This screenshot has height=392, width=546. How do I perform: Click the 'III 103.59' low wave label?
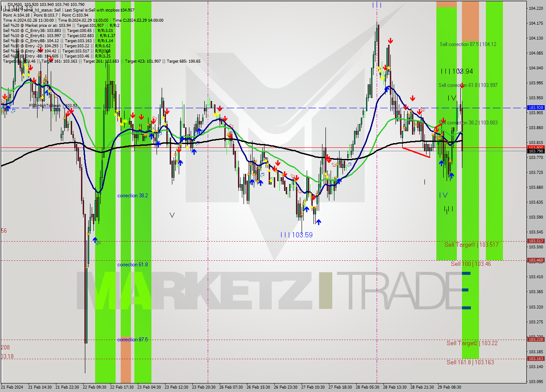296,235
